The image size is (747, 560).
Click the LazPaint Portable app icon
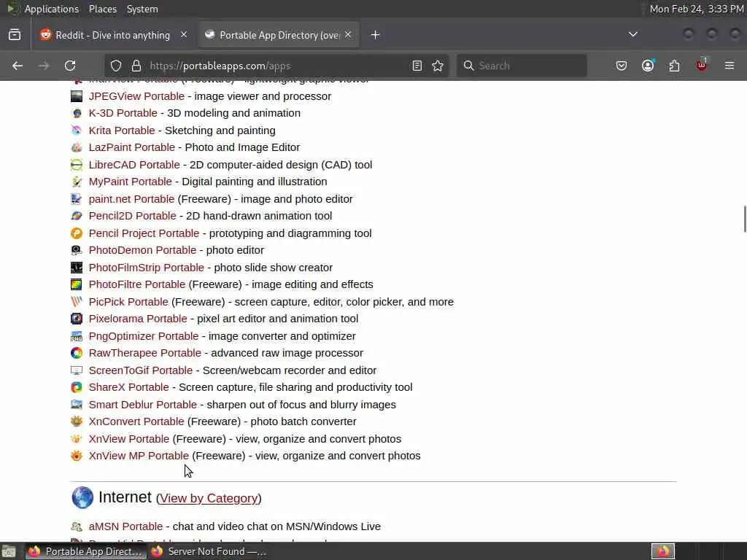click(76, 147)
